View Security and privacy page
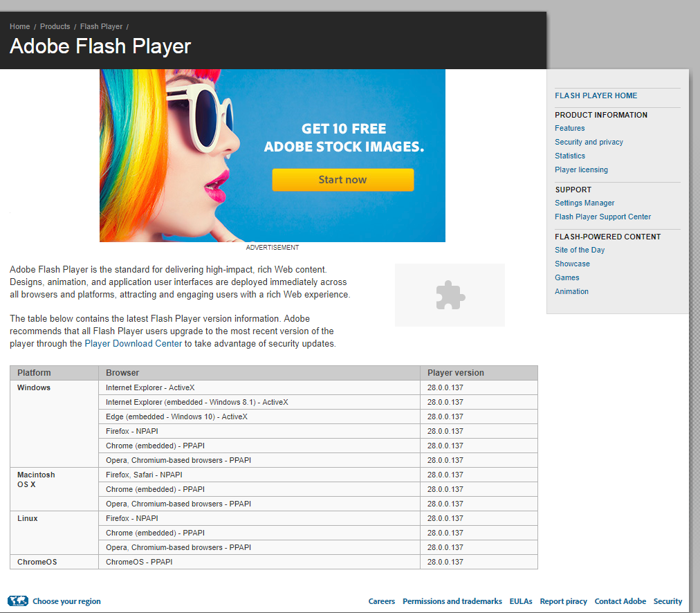The width and height of the screenshot is (700, 613). pyautogui.click(x=589, y=142)
